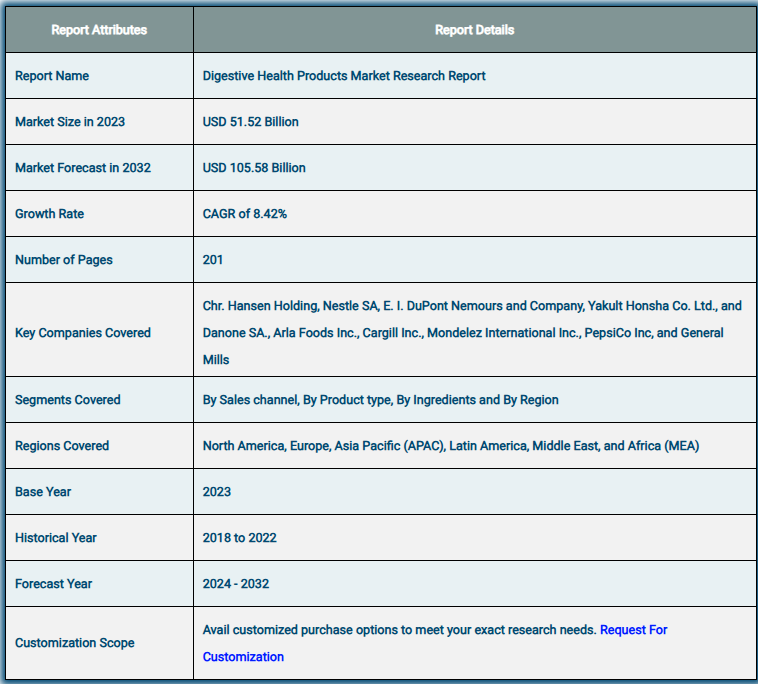This screenshot has height=684, width=758.
Task: Select the 'Customization Scope' label
Action: click(74, 643)
